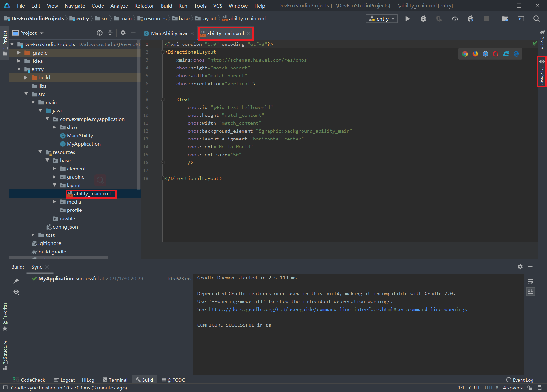Switch to the MainAbility.java tab
Image resolution: width=547 pixels, height=392 pixels.
tap(169, 33)
